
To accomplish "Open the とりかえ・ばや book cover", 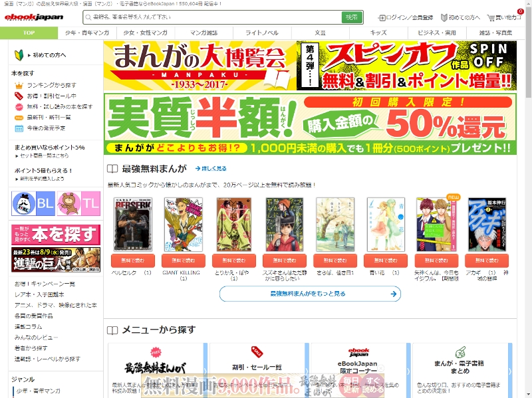I will click(234, 225).
